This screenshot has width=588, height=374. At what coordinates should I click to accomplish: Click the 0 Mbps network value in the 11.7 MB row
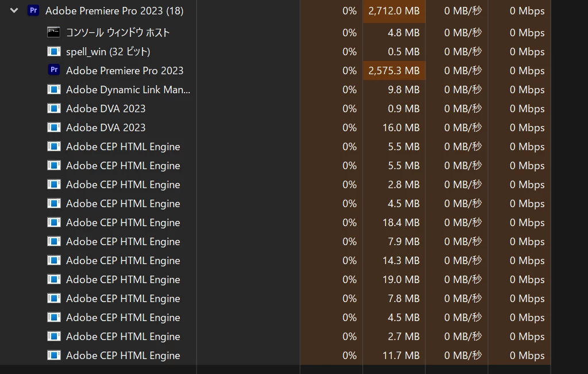tap(527, 355)
